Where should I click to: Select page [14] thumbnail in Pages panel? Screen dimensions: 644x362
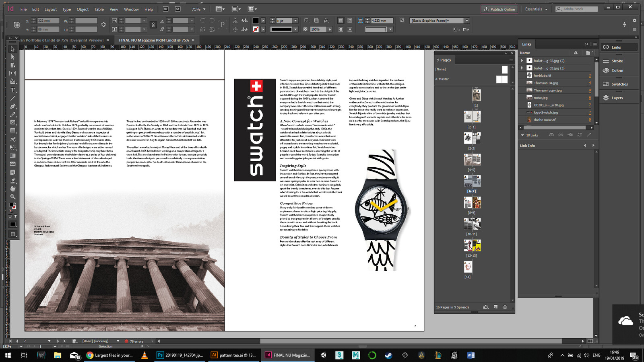pos(468,267)
